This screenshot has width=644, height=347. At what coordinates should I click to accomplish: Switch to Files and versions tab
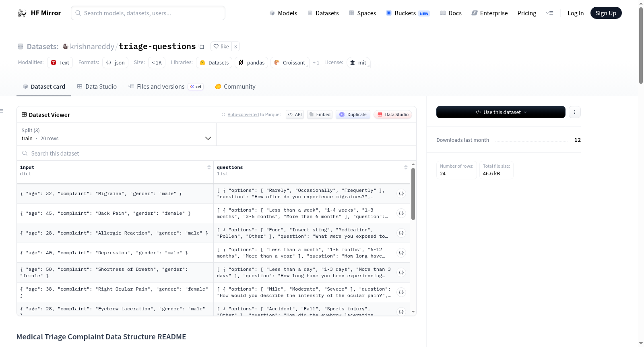coord(166,87)
